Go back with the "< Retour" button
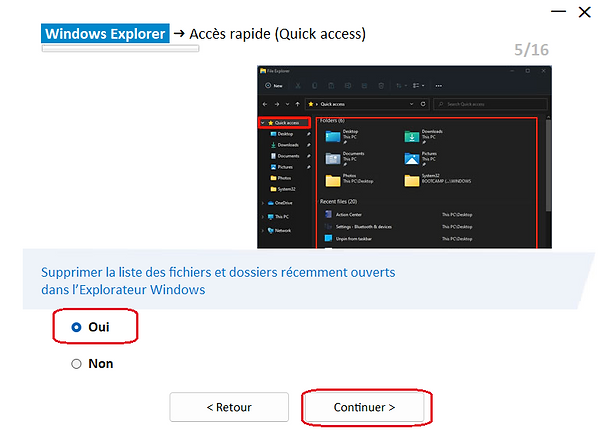 tap(229, 407)
